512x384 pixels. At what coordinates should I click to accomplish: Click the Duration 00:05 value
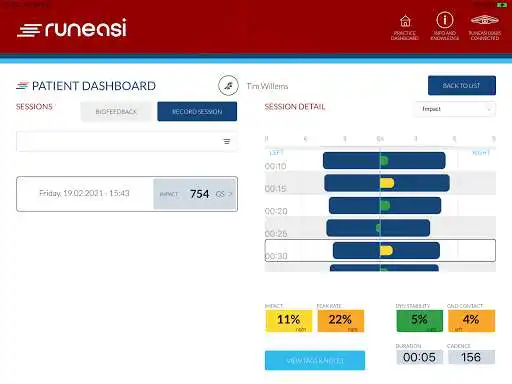pyautogui.click(x=420, y=357)
